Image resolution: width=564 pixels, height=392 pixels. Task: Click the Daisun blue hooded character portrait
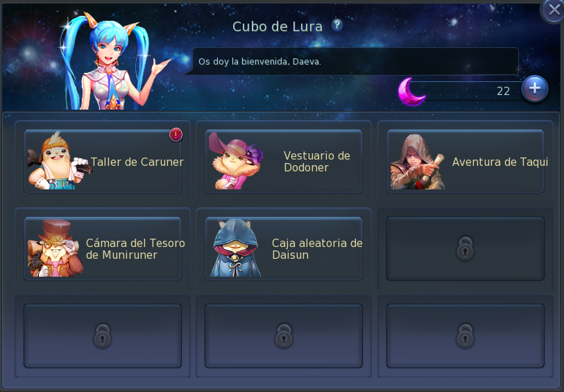click(x=236, y=248)
